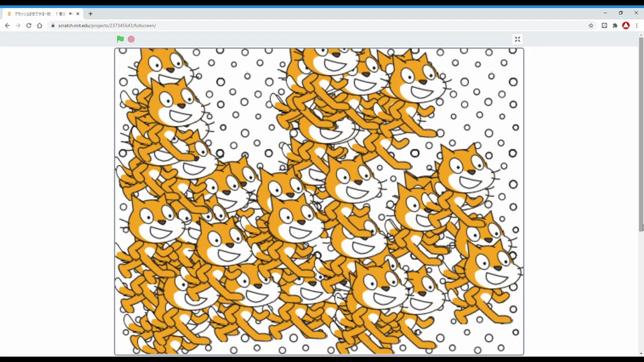This screenshot has height=362, width=644.
Task: Click the red triangle profile avatar
Action: point(626,25)
